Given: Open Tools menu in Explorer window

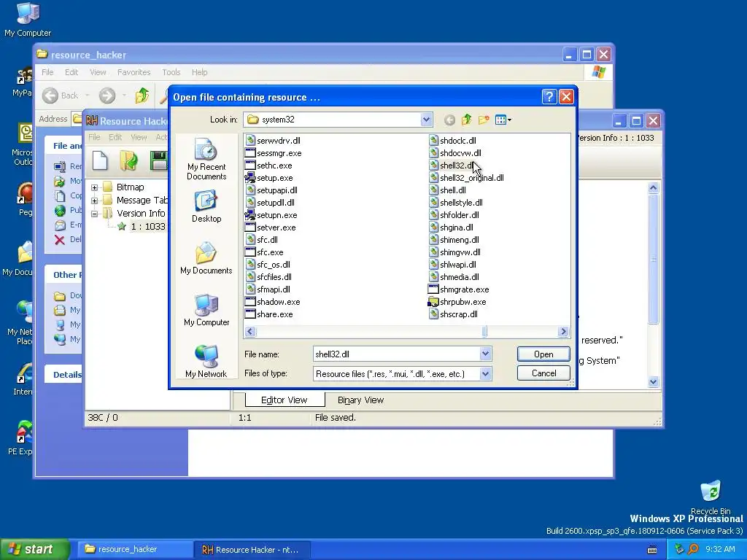Looking at the screenshot, I should tap(171, 72).
